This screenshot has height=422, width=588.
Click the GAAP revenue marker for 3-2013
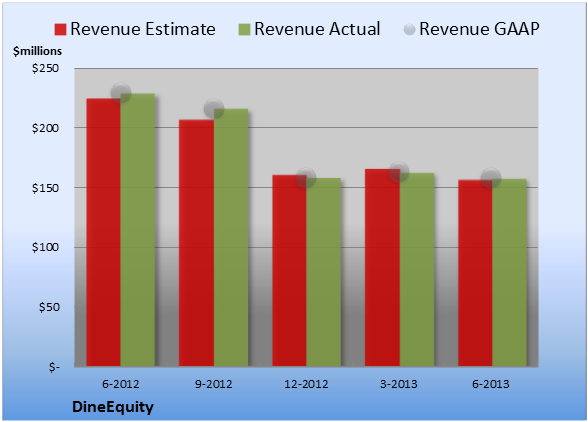pos(399,172)
